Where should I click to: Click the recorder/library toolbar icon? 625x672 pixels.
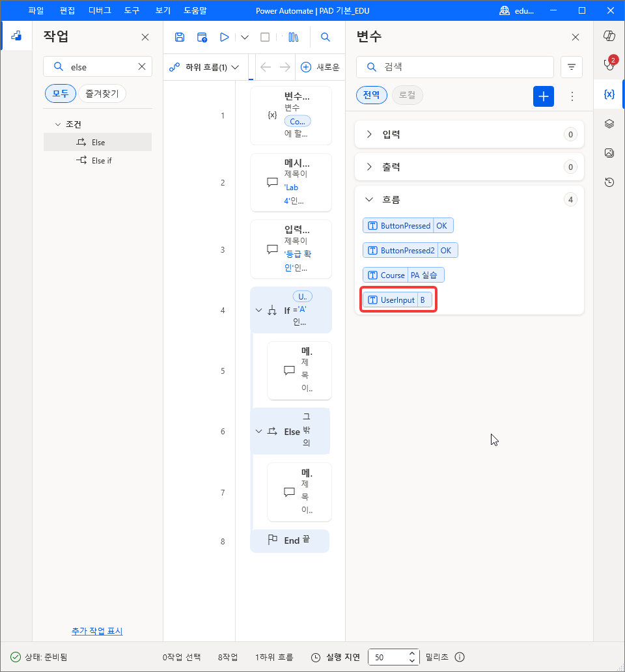[294, 37]
